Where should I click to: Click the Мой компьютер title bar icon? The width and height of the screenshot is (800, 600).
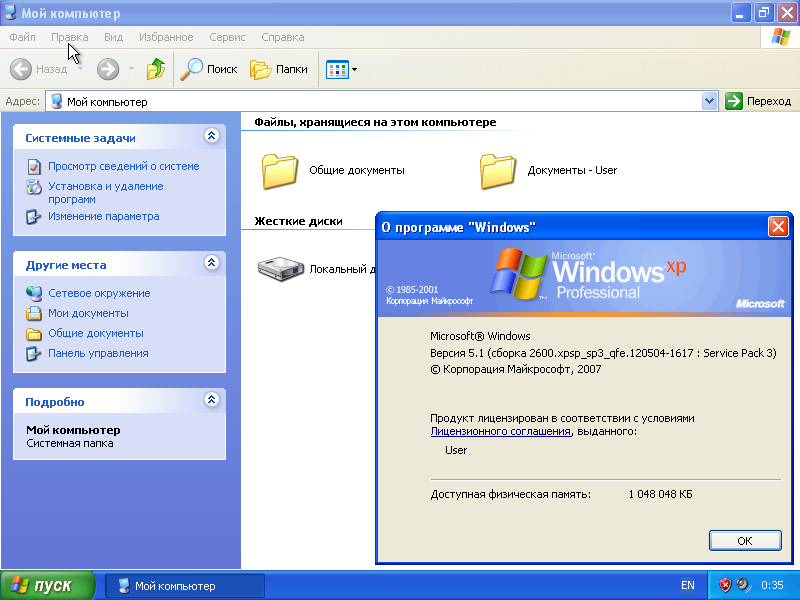coord(10,13)
